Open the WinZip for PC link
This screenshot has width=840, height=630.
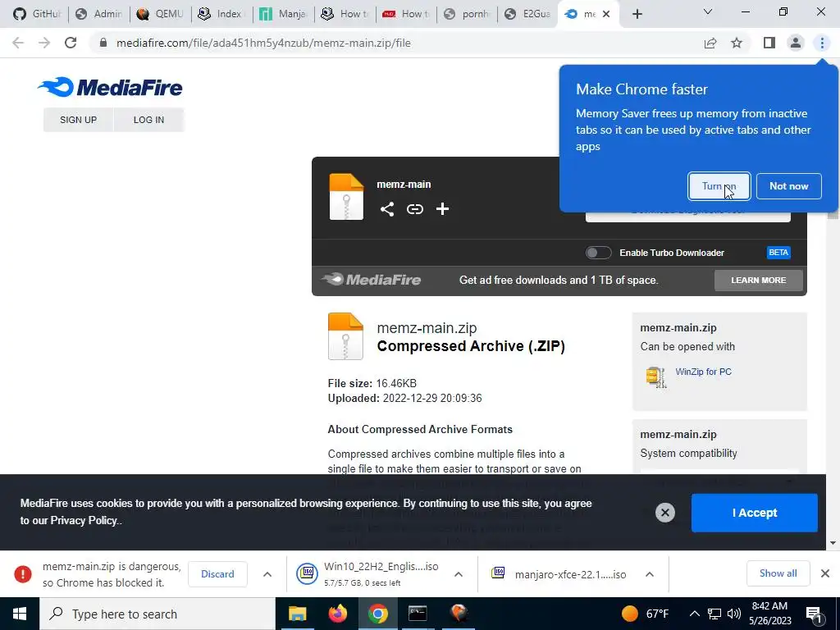point(703,372)
